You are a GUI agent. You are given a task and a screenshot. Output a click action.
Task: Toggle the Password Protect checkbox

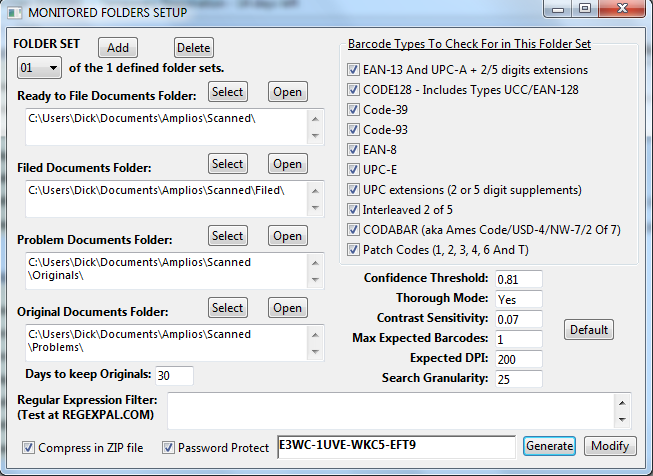[x=168, y=448]
